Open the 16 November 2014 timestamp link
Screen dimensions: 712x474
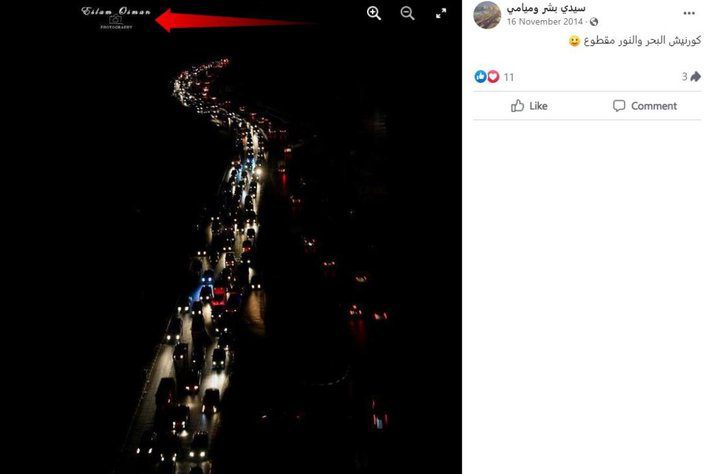coord(544,21)
